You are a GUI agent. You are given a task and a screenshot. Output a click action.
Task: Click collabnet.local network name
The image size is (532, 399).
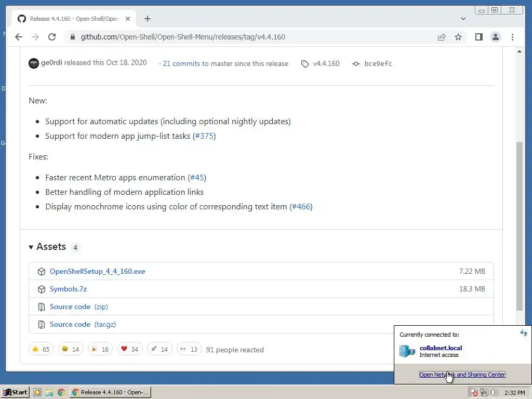(441, 348)
